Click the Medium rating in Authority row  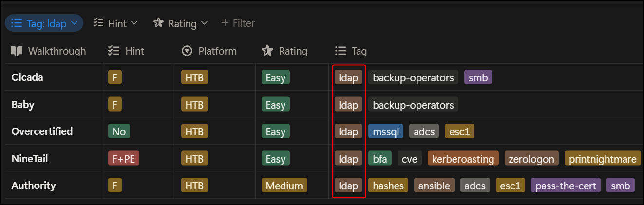pos(284,186)
